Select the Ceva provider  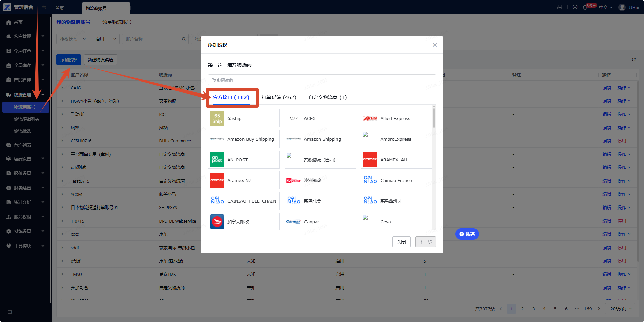click(x=397, y=222)
